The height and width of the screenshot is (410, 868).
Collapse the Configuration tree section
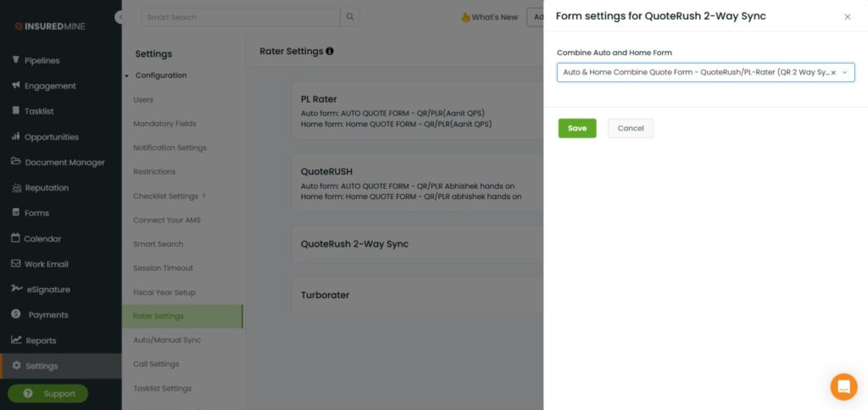point(127,75)
